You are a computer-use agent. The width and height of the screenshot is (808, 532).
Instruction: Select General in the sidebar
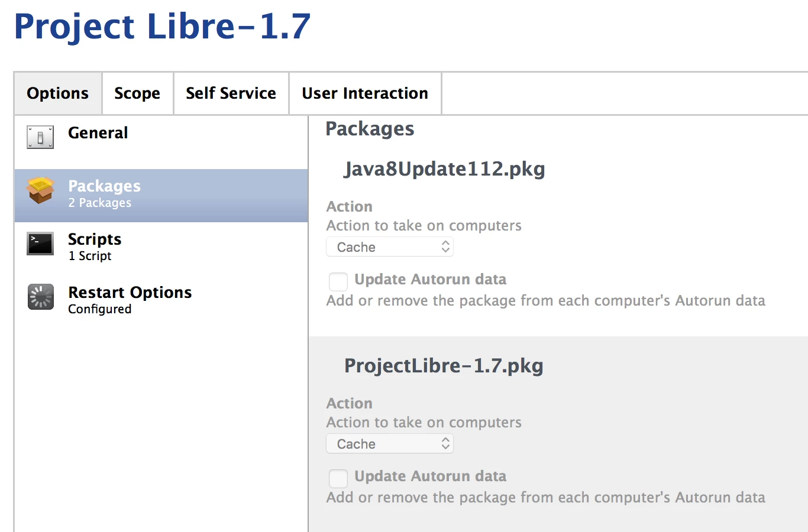161,142
